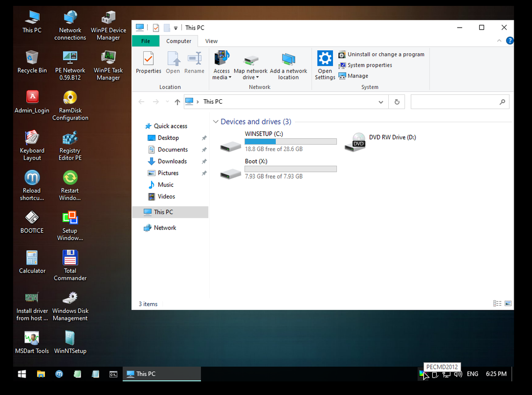
Task: Switch to details view layout
Action: point(497,304)
